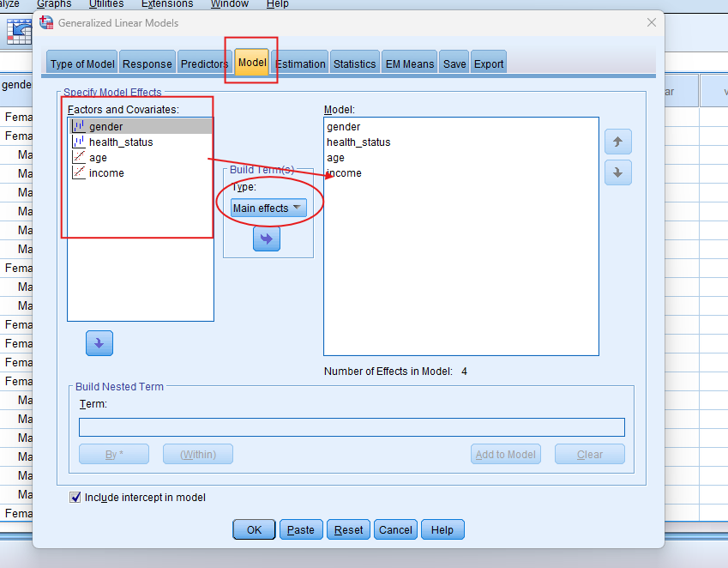This screenshot has height=568, width=728.
Task: Open the Main effects type dropdown
Action: click(x=268, y=208)
